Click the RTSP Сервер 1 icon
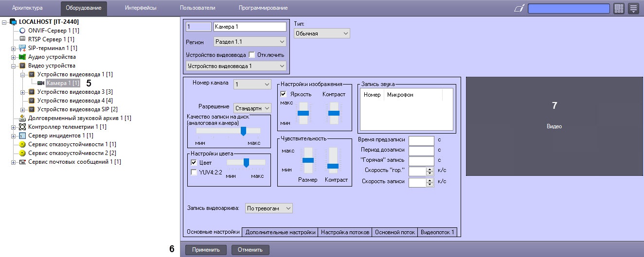 [22, 39]
